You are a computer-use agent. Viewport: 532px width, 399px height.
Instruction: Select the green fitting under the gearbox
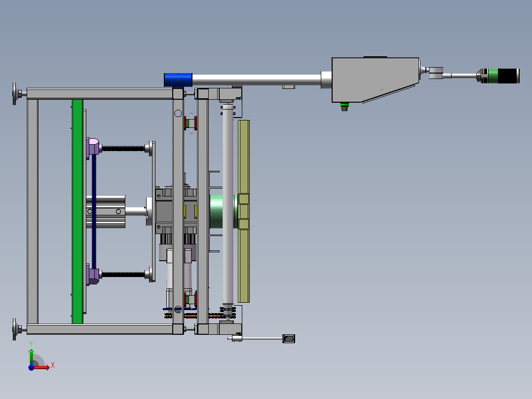[x=344, y=105]
